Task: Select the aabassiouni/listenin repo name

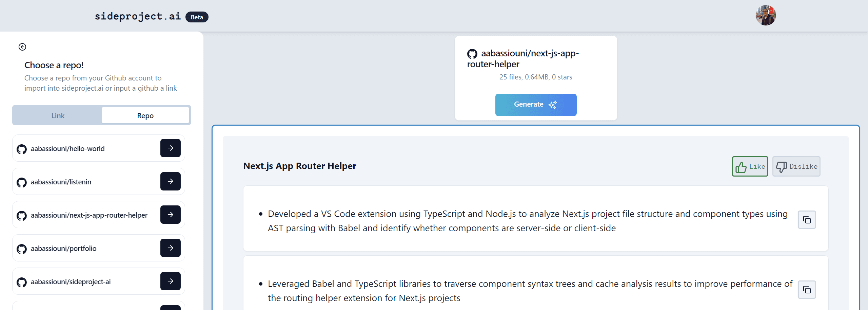Action: [61, 182]
